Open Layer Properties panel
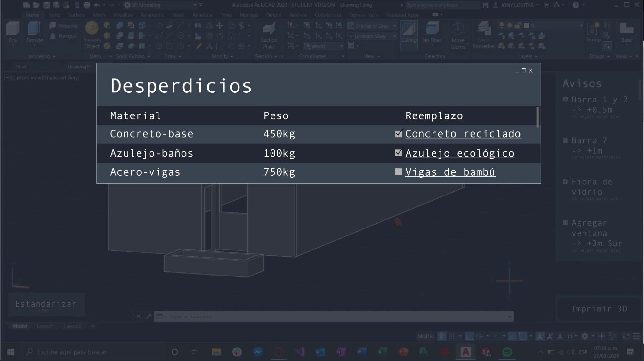The image size is (644, 361). click(484, 35)
